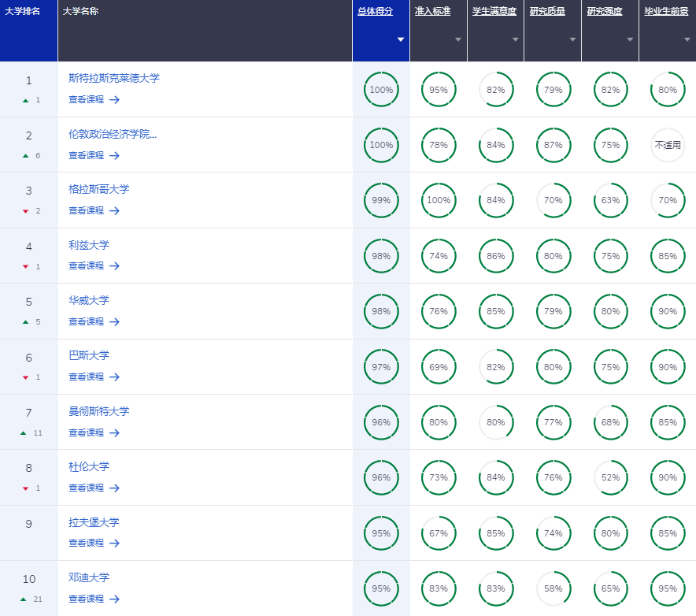
Task: Click 97% overall score for 巴斯大学
Action: click(381, 367)
